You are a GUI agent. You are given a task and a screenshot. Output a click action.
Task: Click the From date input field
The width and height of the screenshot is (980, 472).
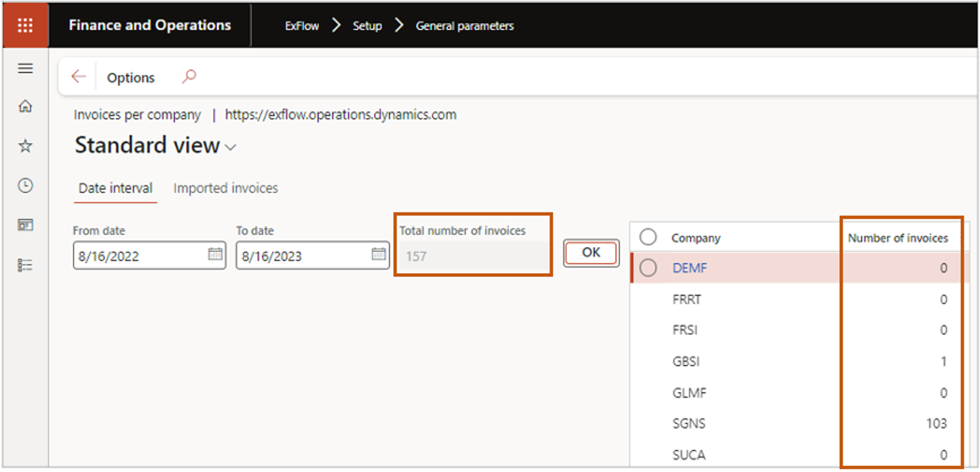(150, 255)
